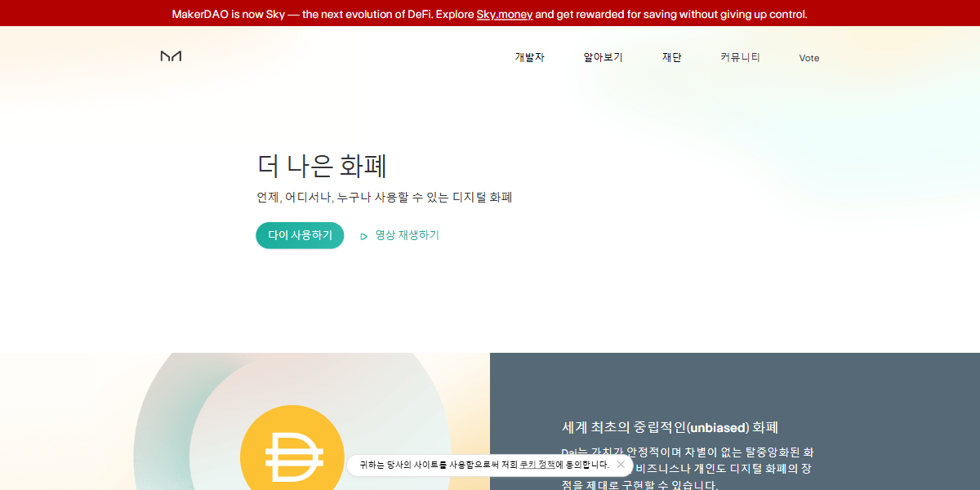Screen dimensions: 980x490
Task: Click the MakerDAO is now Sky banner text
Action: (490, 14)
